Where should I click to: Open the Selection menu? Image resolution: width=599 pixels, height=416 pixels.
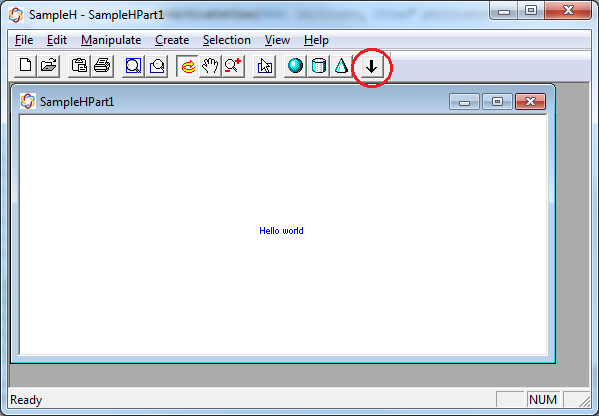227,40
